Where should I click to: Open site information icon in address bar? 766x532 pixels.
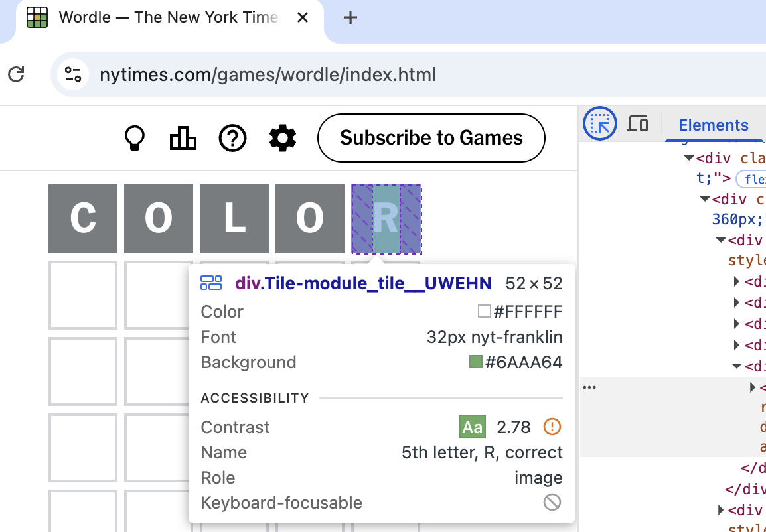point(73,74)
